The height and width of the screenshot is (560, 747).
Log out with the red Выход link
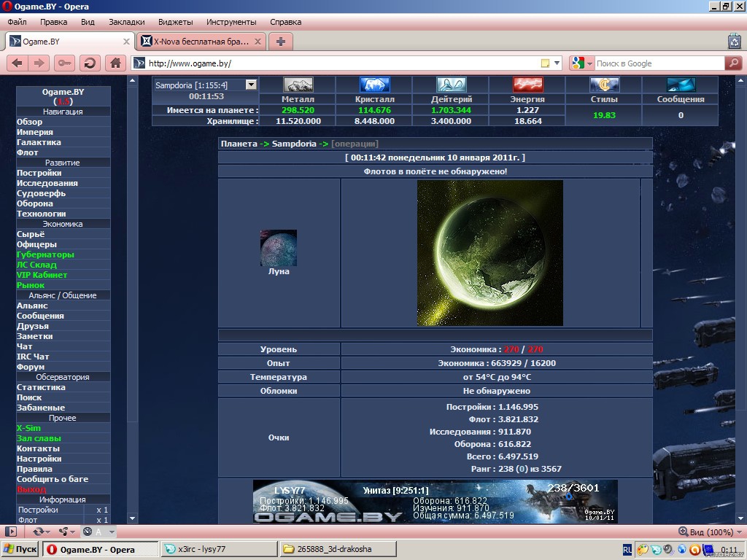31,489
